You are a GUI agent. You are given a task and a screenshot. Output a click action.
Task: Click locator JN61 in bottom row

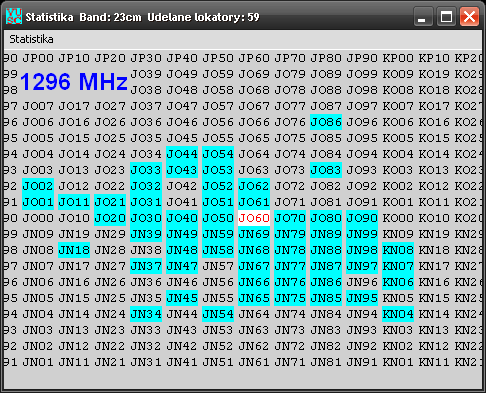point(254,362)
